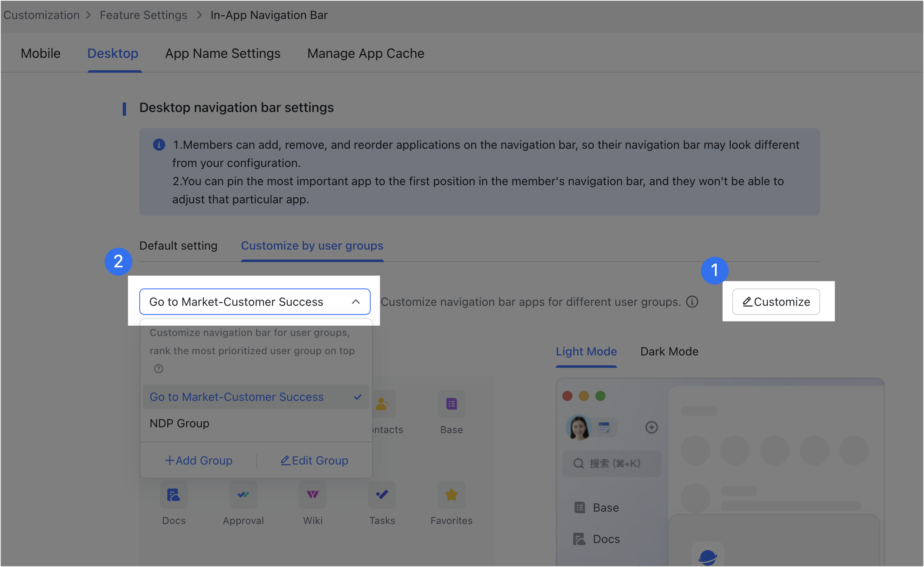Screen dimensions: 924x567
Task: Collapse the user group dropdown via its chevron
Action: (356, 302)
